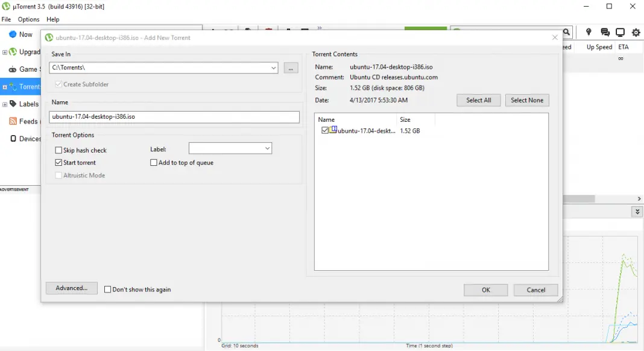Click the Labels tag icon
This screenshot has height=351, width=644.
13,104
